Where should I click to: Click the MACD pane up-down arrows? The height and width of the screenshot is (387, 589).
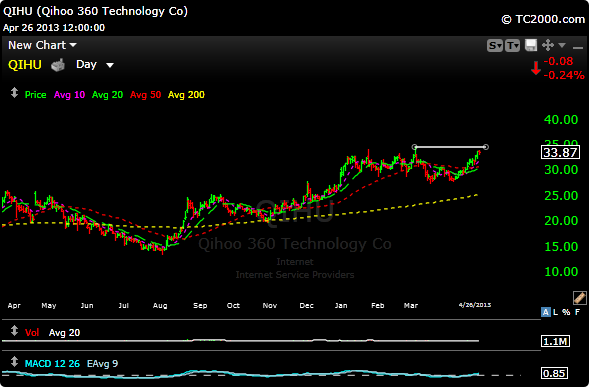(14, 362)
